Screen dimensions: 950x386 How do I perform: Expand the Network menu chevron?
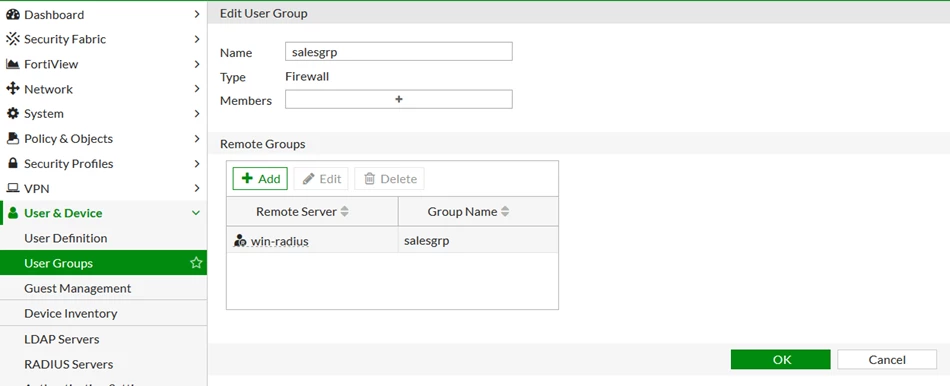[197, 89]
